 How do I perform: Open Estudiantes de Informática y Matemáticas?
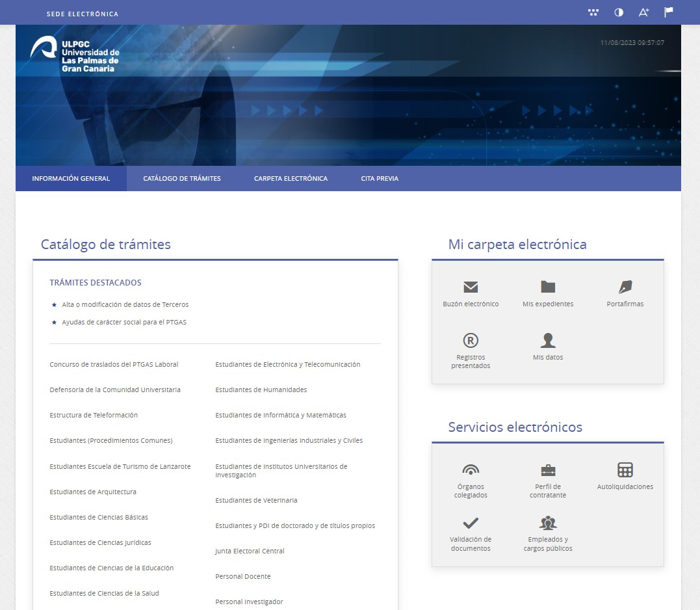pyautogui.click(x=280, y=416)
